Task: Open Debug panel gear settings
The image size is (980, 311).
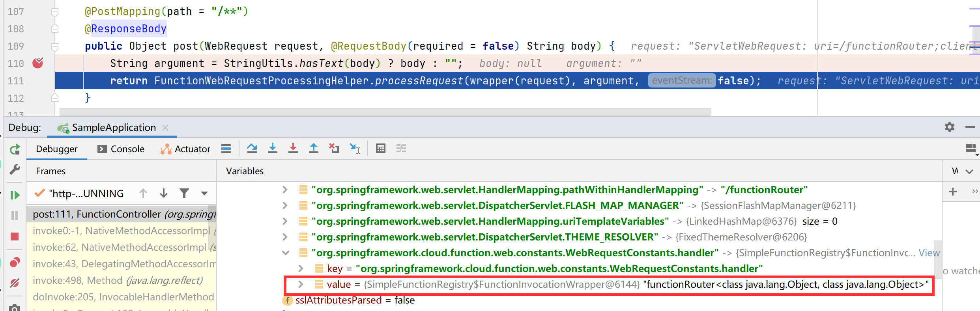Action: coord(949,127)
